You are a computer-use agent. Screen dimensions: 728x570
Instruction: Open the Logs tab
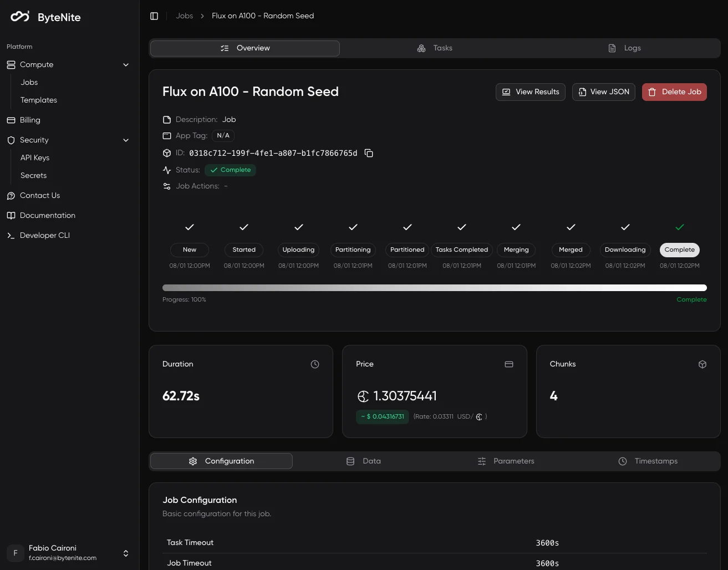(625, 48)
